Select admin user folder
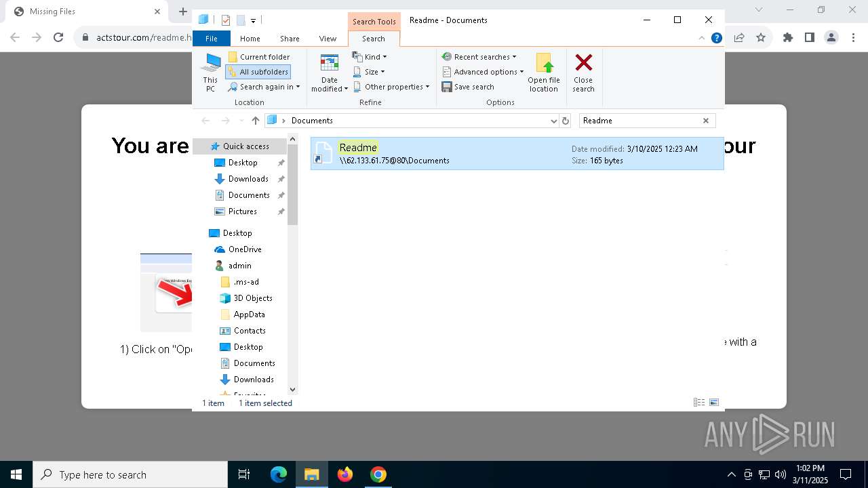Screen dimensions: 868x488 tap(239, 266)
